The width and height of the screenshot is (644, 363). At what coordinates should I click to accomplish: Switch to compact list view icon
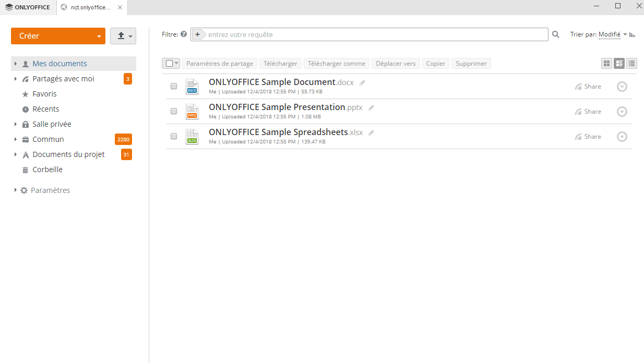[x=632, y=64]
